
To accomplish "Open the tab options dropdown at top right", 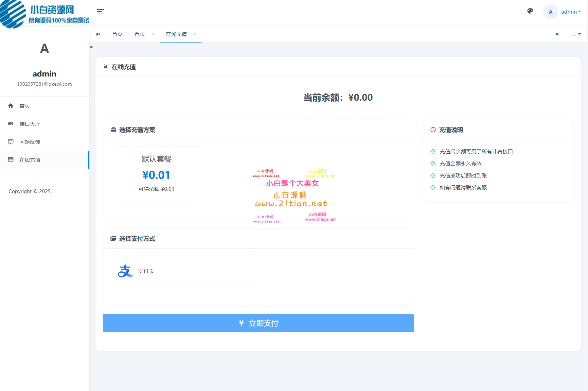I will point(576,34).
